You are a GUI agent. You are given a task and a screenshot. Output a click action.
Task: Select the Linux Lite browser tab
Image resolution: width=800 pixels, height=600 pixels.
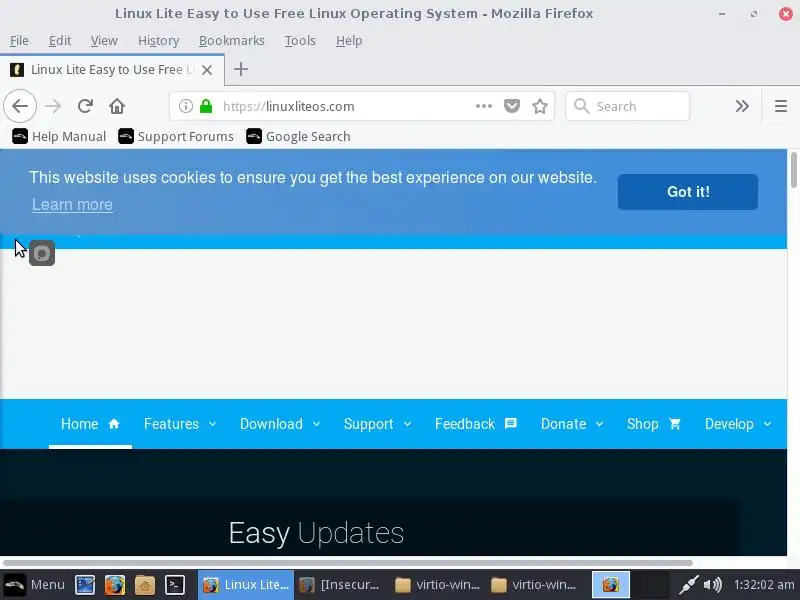click(112, 70)
